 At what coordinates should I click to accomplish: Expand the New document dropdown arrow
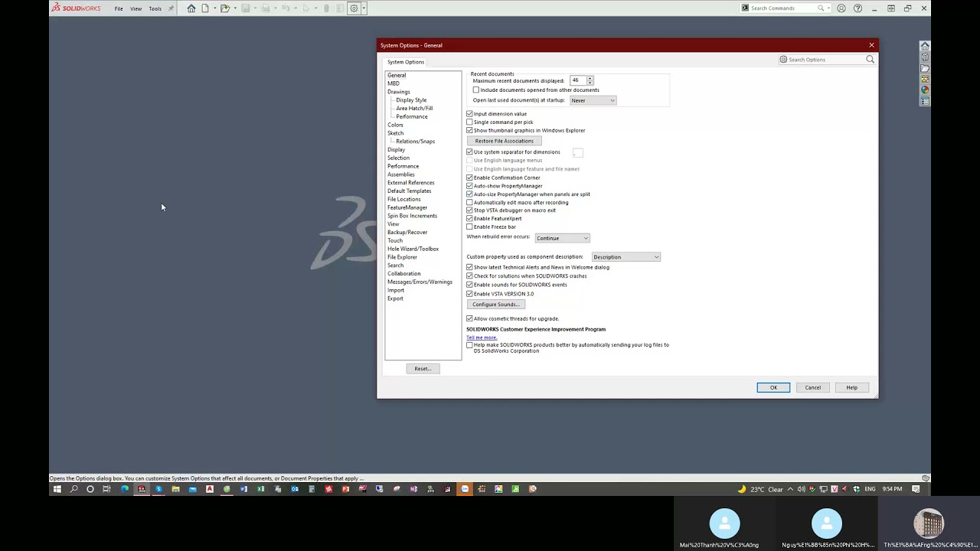(x=214, y=8)
